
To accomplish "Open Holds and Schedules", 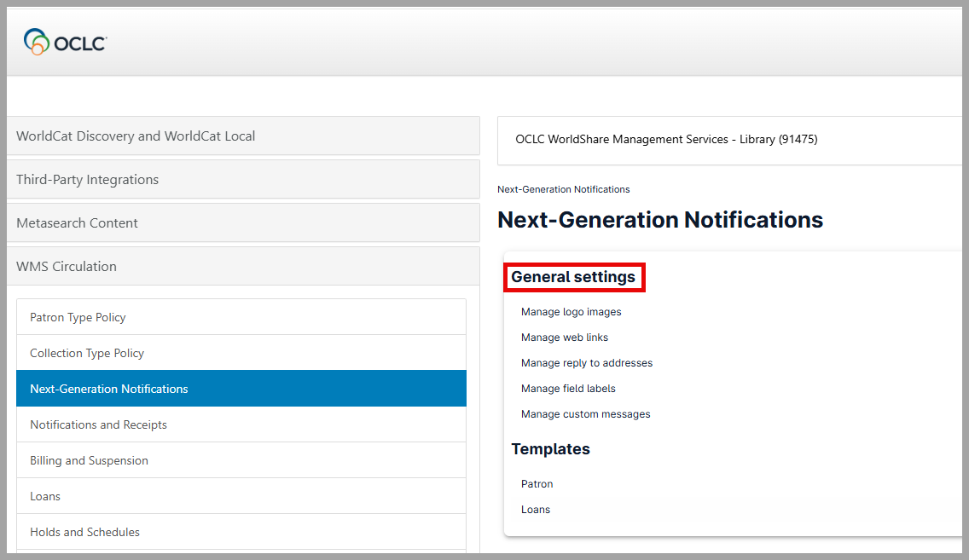I will (x=241, y=532).
